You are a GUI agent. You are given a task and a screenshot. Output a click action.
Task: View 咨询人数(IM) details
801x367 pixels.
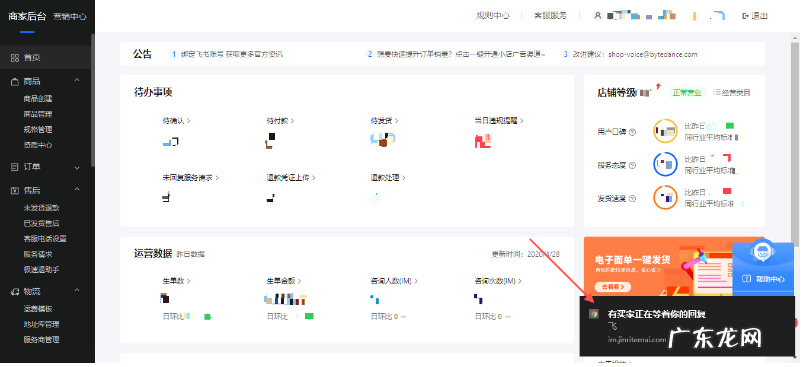coord(394,281)
